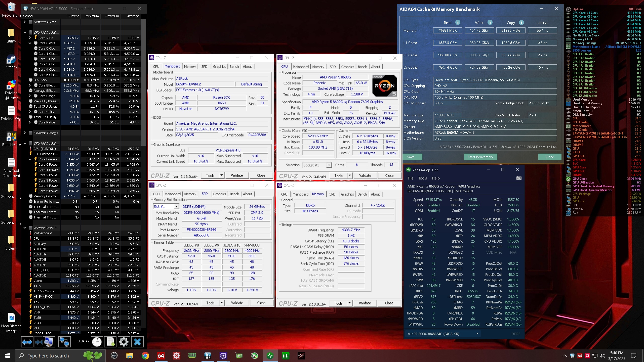Switch to ZenTimings green pulse taskbar icon

(270, 355)
